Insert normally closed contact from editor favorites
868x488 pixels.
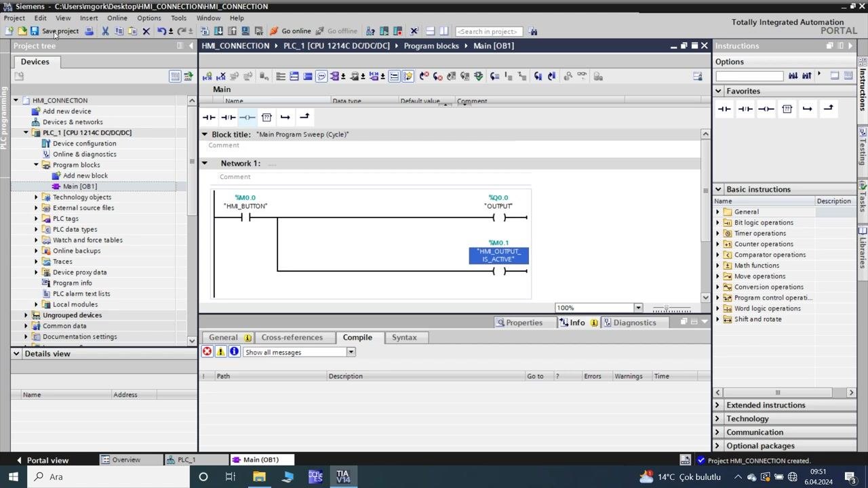(228, 117)
